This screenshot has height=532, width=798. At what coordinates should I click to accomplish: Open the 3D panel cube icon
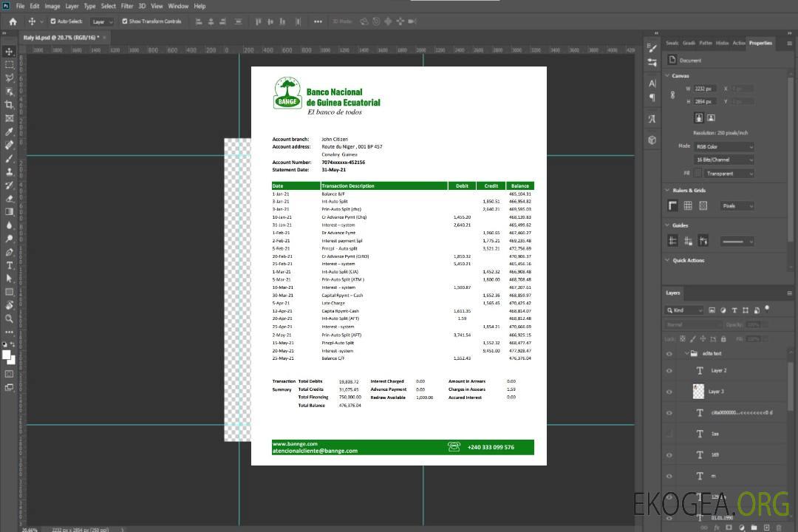[x=652, y=140]
